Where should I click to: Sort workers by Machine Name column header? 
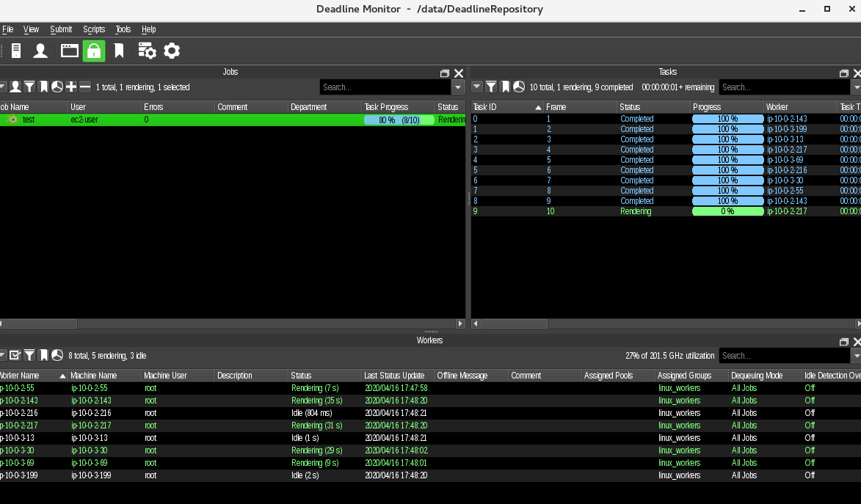click(x=104, y=376)
